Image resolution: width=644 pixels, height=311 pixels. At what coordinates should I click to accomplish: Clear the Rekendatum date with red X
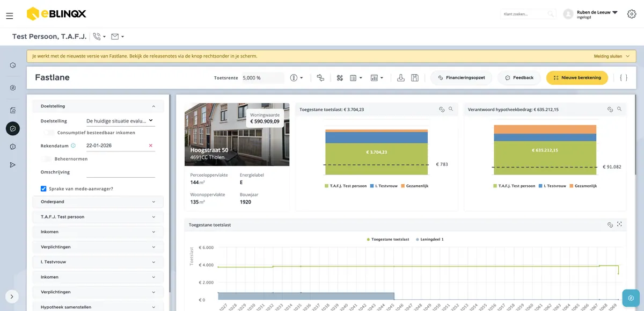(x=150, y=146)
